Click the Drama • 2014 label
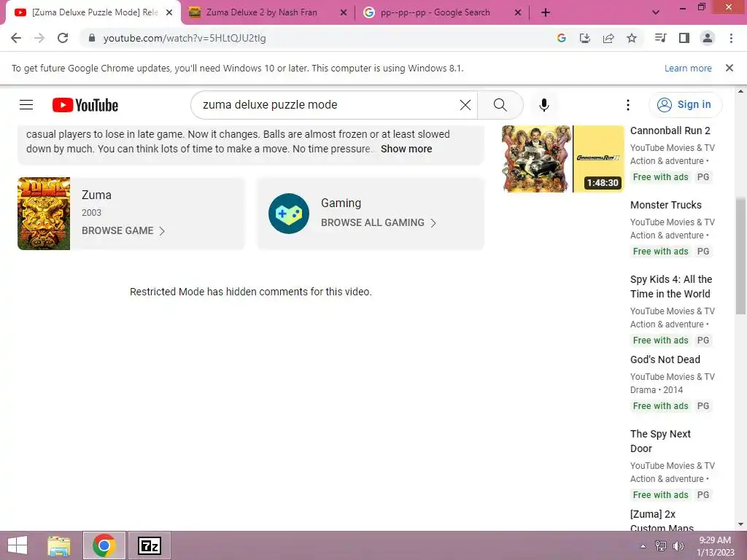The image size is (747, 560). [657, 390]
